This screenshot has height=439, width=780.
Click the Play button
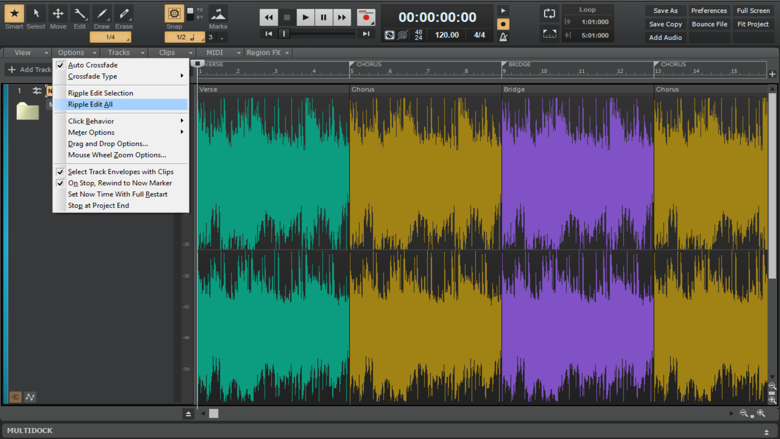(x=305, y=17)
